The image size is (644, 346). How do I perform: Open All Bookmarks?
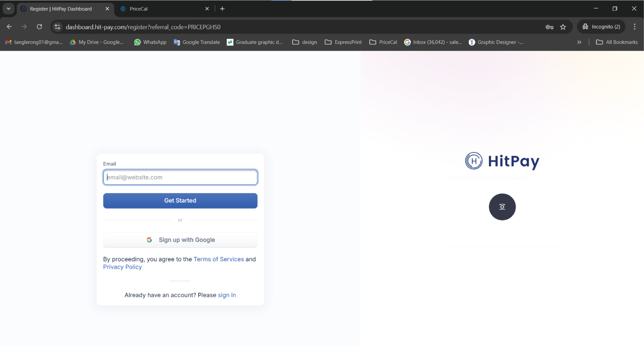(616, 42)
